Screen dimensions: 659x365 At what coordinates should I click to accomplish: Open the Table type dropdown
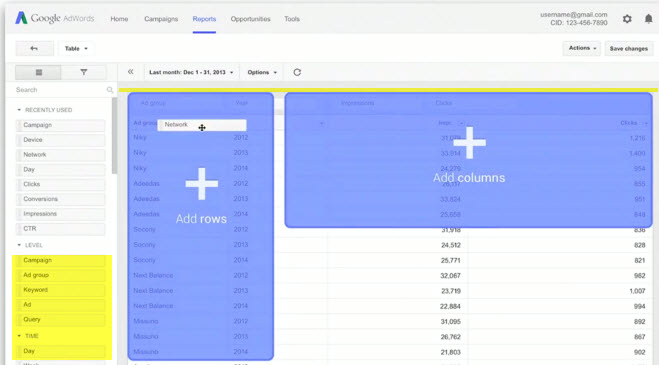click(x=76, y=48)
